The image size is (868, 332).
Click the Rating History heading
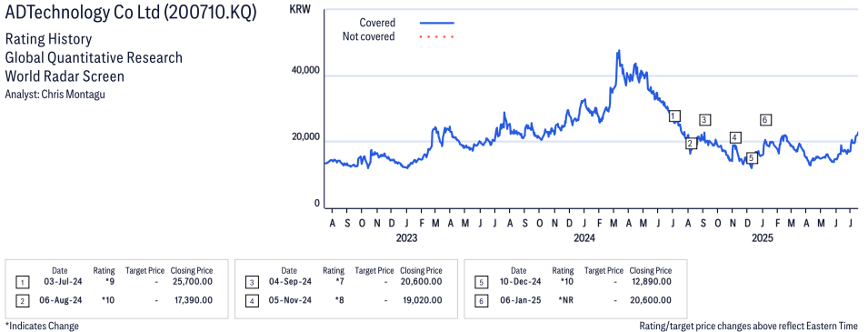[48, 40]
